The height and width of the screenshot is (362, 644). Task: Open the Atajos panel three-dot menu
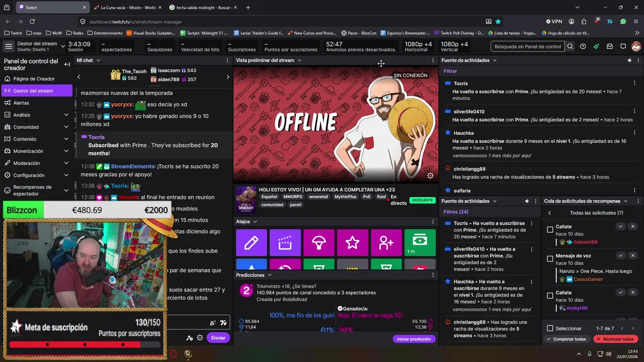click(433, 221)
